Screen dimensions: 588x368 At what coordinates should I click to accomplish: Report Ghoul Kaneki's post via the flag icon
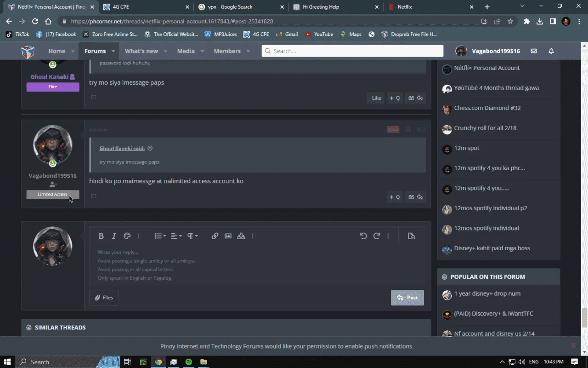94,97
